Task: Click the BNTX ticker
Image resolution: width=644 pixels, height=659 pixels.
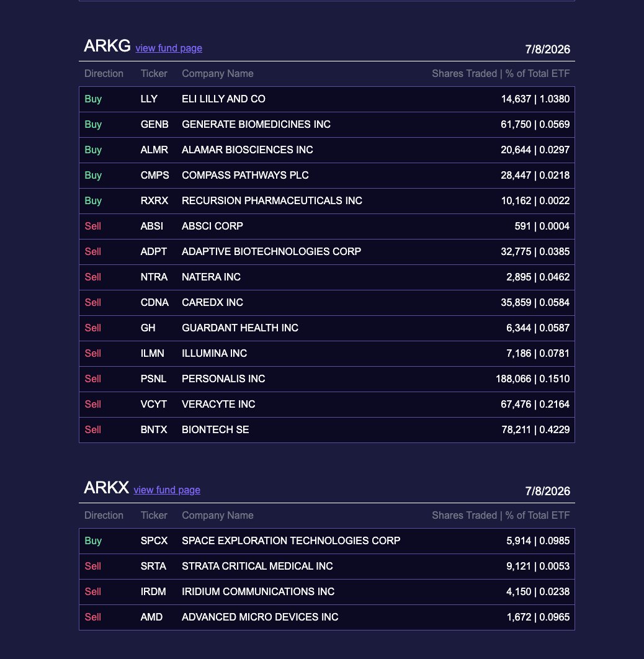Action: click(x=154, y=429)
